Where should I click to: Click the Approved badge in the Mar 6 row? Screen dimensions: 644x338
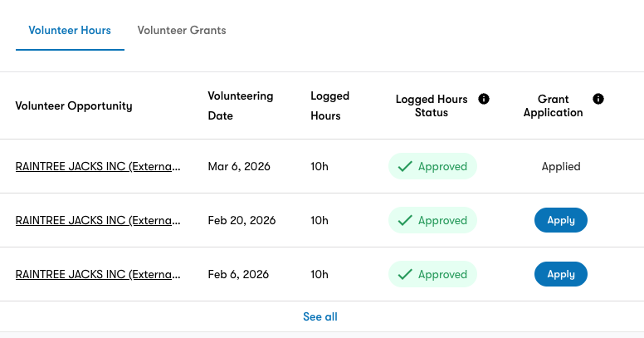click(x=432, y=166)
